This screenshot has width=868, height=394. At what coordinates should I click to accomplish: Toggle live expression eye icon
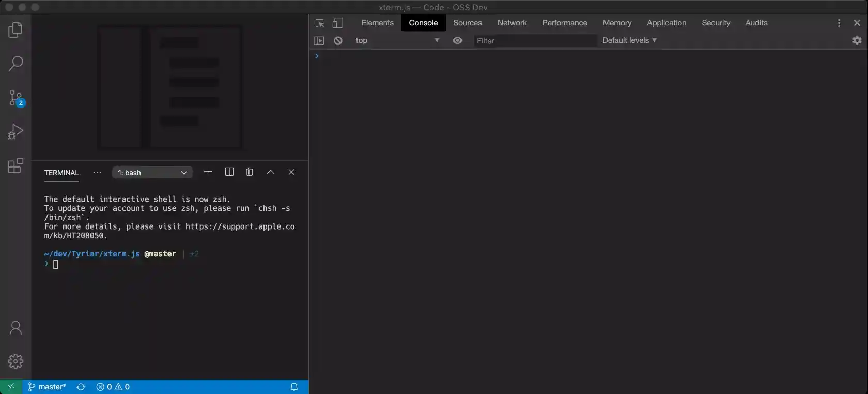(457, 40)
